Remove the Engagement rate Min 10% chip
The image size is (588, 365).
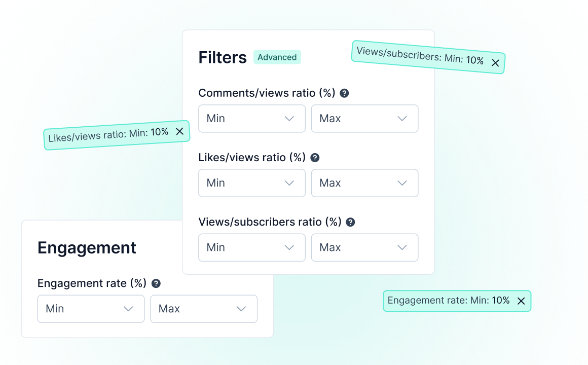tap(521, 301)
